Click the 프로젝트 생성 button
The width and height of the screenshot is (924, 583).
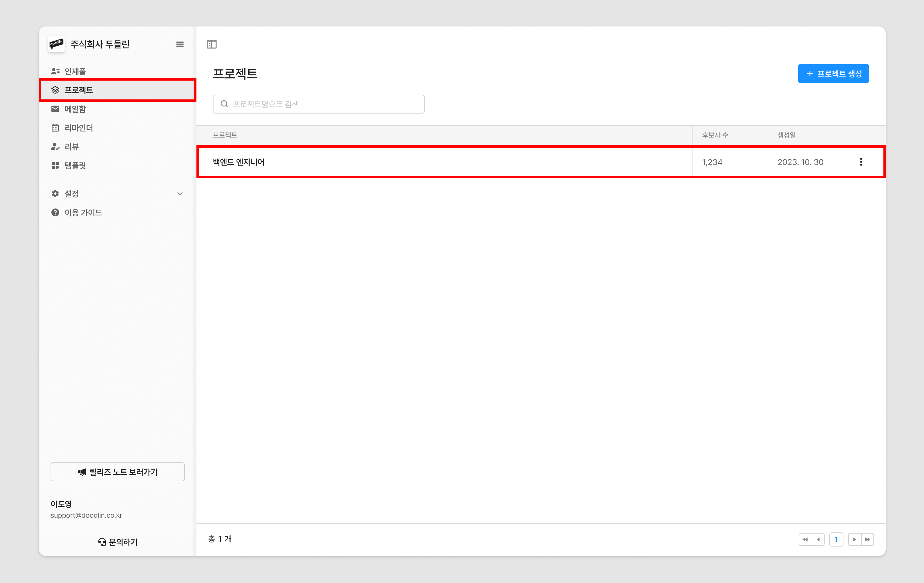coord(833,73)
